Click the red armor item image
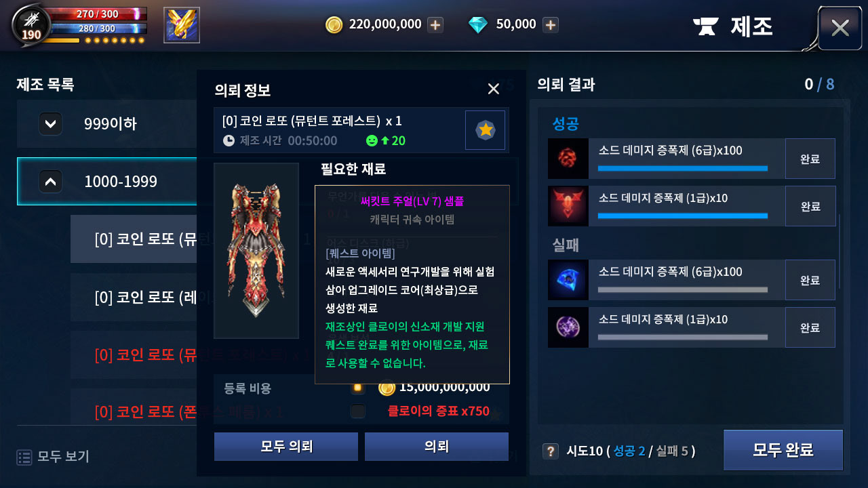 tap(256, 250)
